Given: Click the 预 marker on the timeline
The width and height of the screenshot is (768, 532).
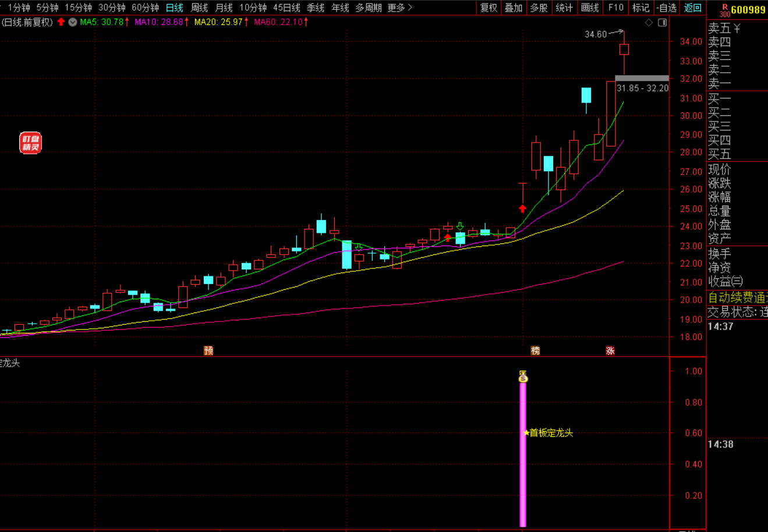Looking at the screenshot, I should (x=208, y=350).
